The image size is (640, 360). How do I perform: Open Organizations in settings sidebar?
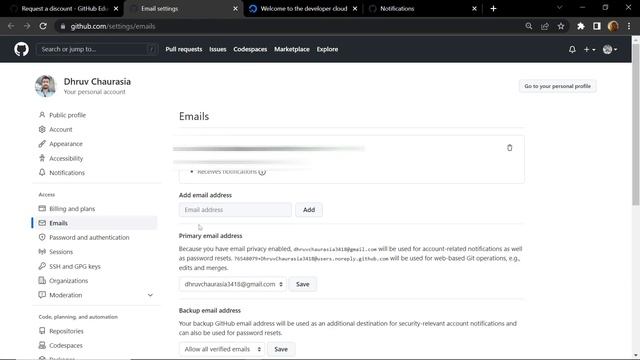[x=69, y=281]
